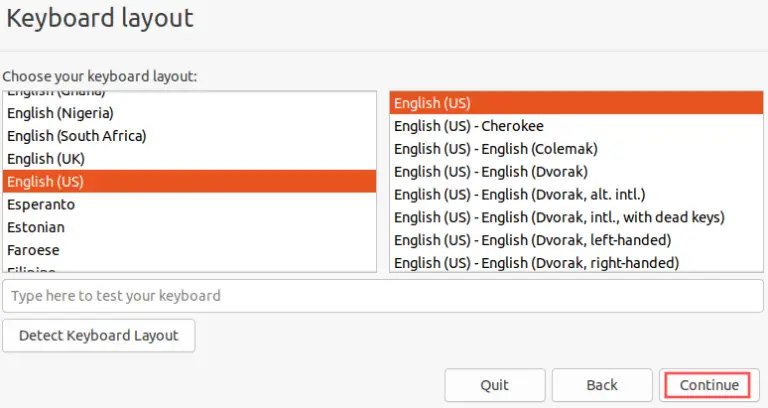768x408 pixels.
Task: Pick the English (Dvorak) variant
Action: pyautogui.click(x=576, y=171)
